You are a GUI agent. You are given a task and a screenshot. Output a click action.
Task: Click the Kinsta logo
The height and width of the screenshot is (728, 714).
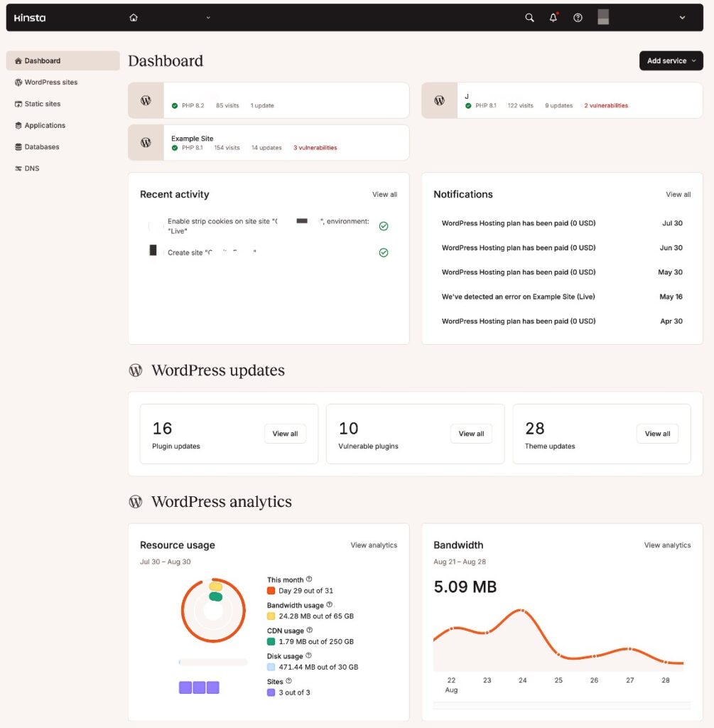(x=29, y=17)
